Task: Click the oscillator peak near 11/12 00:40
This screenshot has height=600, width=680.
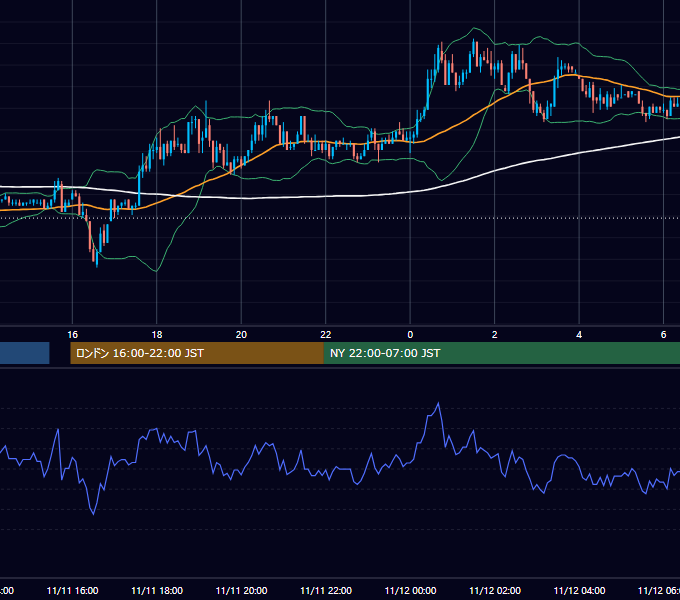Action: pyautogui.click(x=438, y=404)
